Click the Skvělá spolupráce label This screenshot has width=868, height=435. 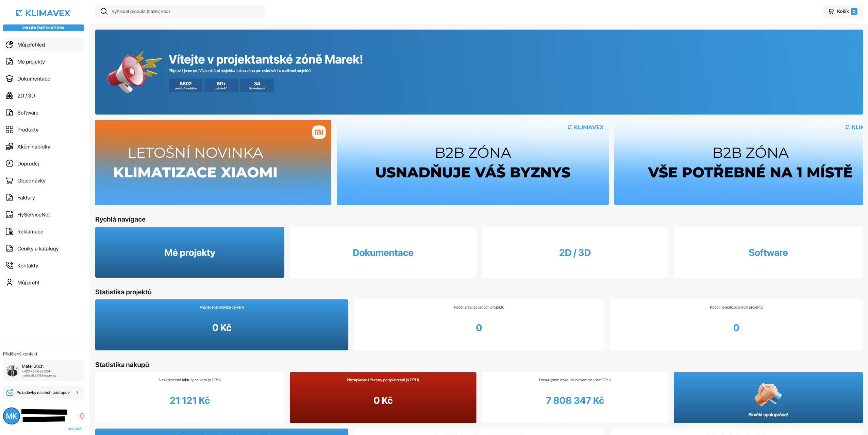768,415
